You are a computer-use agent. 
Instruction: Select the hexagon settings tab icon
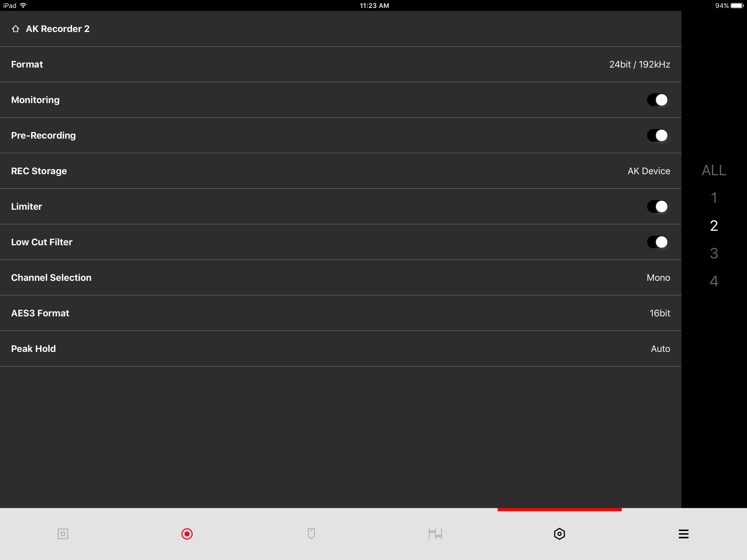560,534
